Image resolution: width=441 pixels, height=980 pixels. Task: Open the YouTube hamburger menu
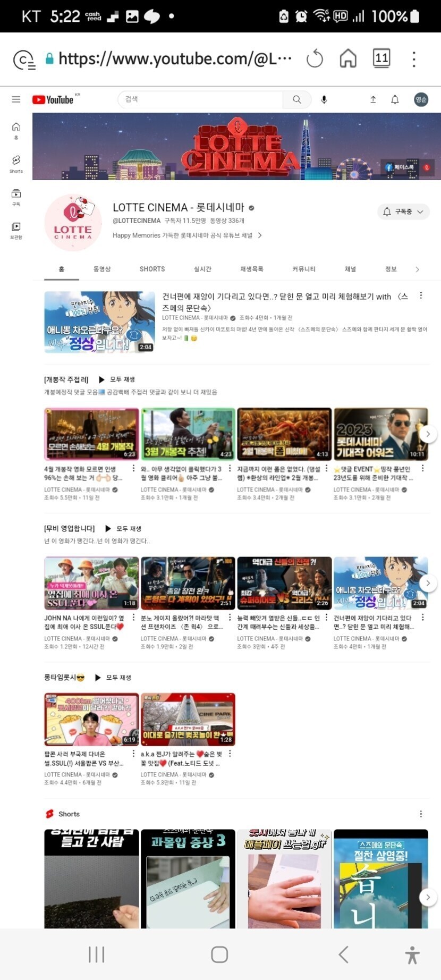click(16, 99)
